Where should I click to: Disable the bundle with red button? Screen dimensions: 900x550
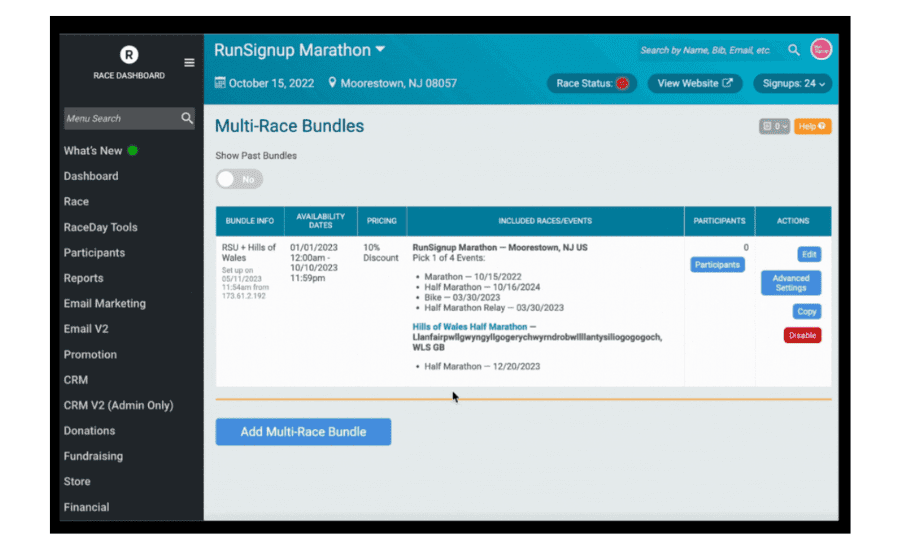pyautogui.click(x=802, y=335)
